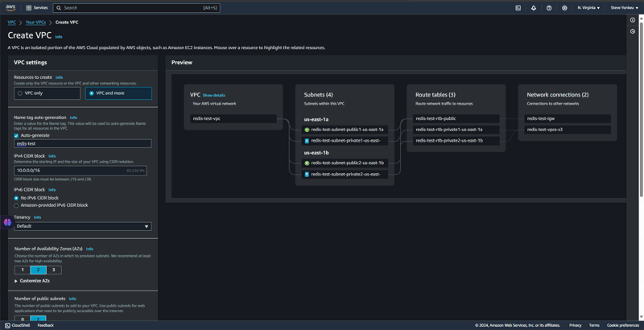This screenshot has width=644, height=330.
Task: Open the AWS console home logo
Action: (10, 8)
